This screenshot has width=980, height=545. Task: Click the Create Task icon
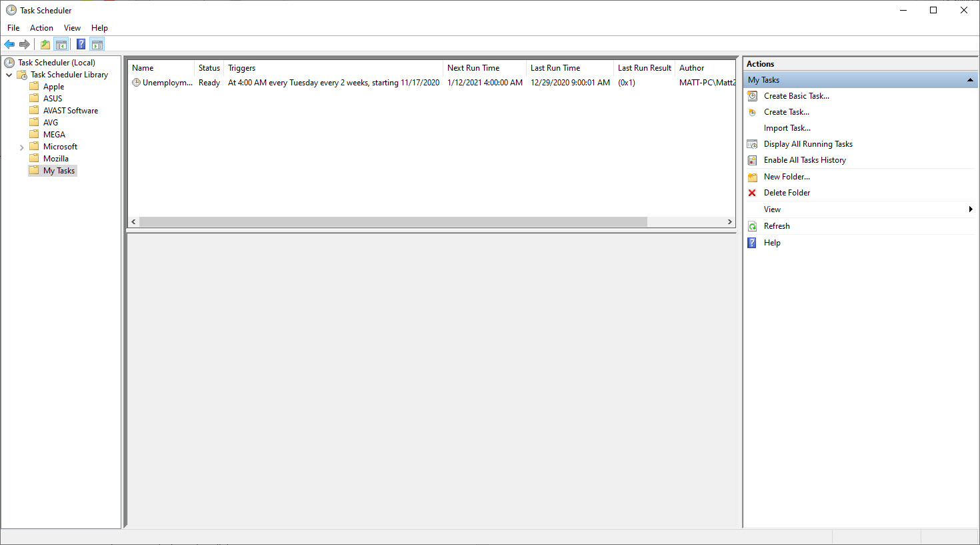[x=752, y=112]
